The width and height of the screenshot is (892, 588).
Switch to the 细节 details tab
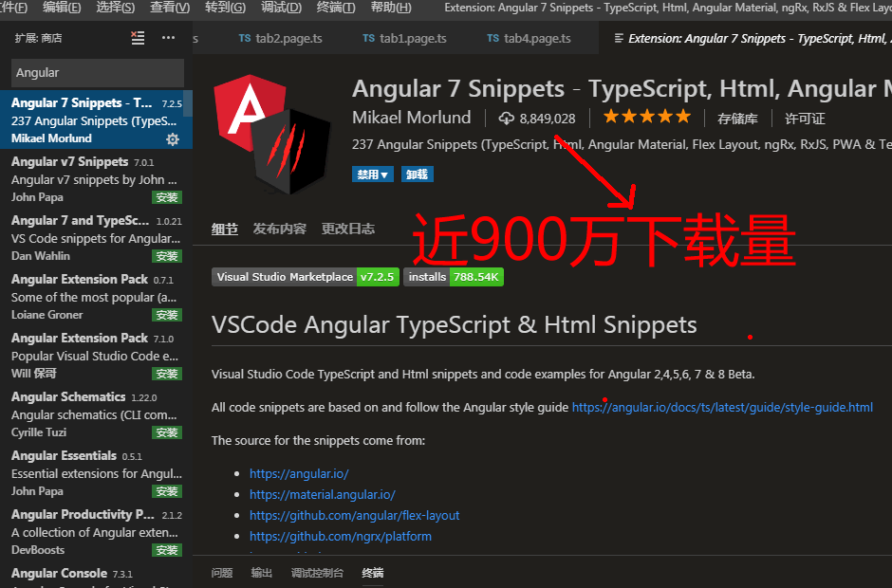[225, 230]
